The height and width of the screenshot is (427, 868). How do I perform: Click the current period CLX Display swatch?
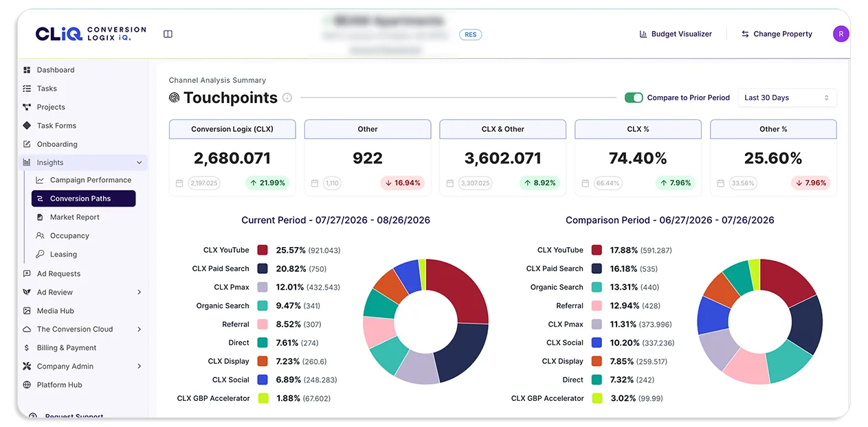263,361
